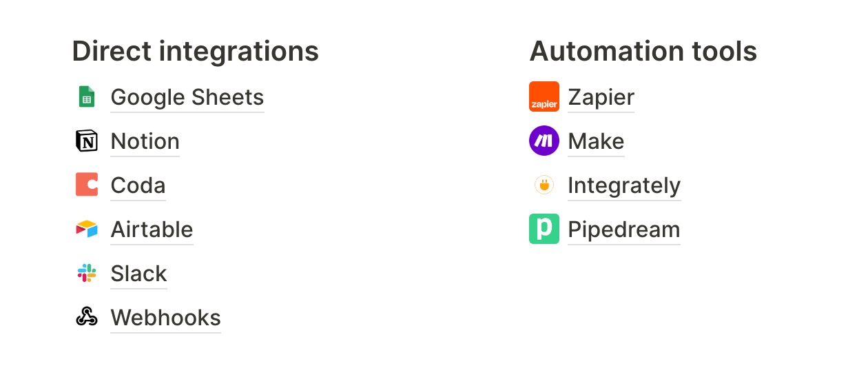This screenshot has height=368, width=868.
Task: Open the Airtable integration link
Action: pos(152,229)
